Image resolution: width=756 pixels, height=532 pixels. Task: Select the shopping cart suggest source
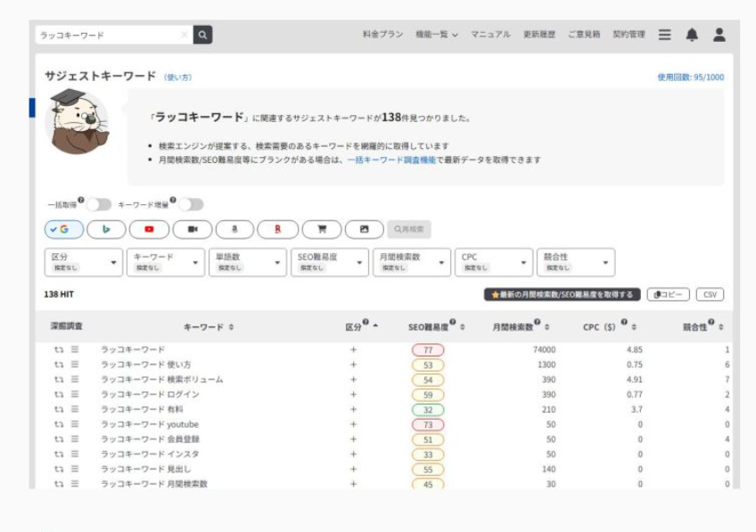click(322, 229)
